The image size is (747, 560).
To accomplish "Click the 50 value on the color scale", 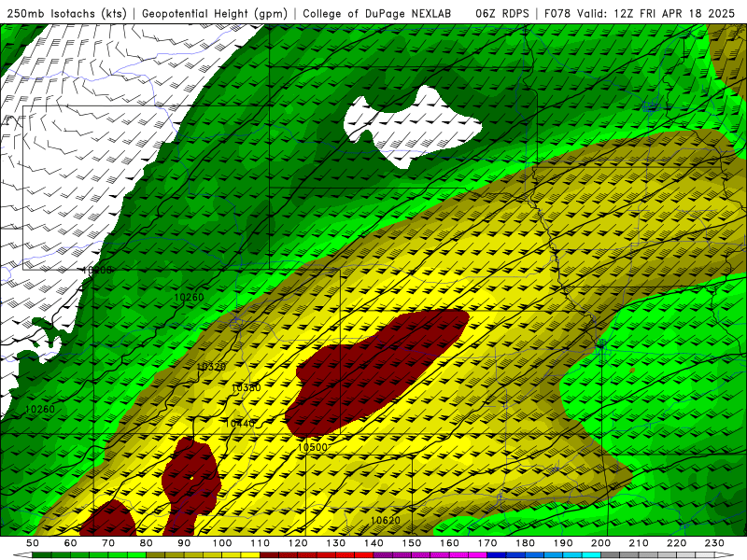I will tap(33, 543).
